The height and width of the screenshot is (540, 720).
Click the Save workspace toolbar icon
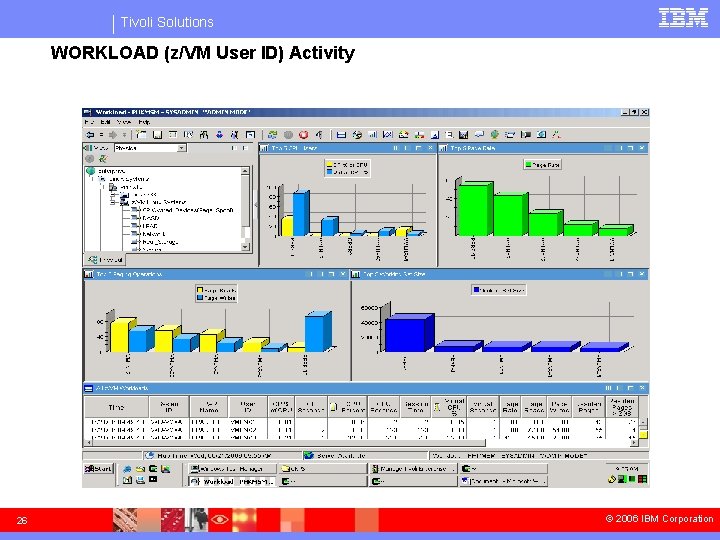158,135
